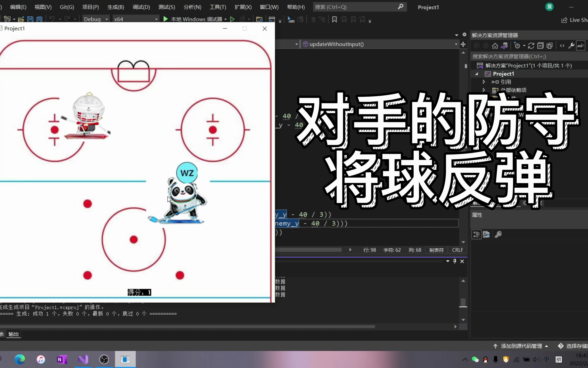Click the bottom output horizontal scrollbar

pyautogui.click(x=187, y=327)
